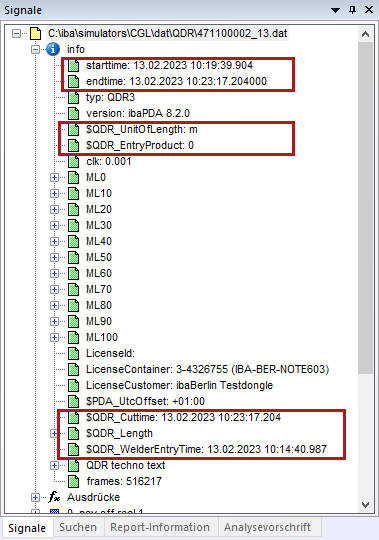
Task: Click the scrollbar down arrow
Action: pos(365,505)
